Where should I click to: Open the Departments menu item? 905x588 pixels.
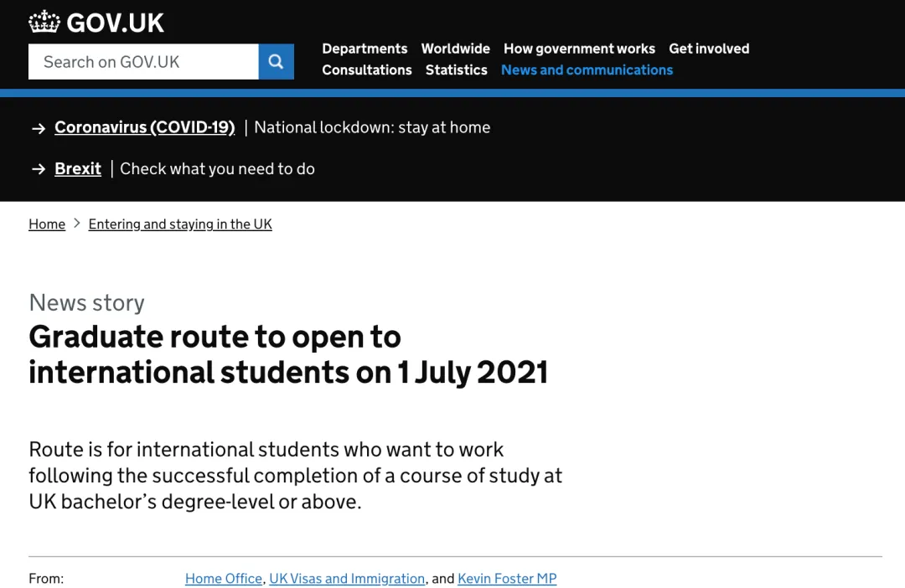pyautogui.click(x=365, y=49)
